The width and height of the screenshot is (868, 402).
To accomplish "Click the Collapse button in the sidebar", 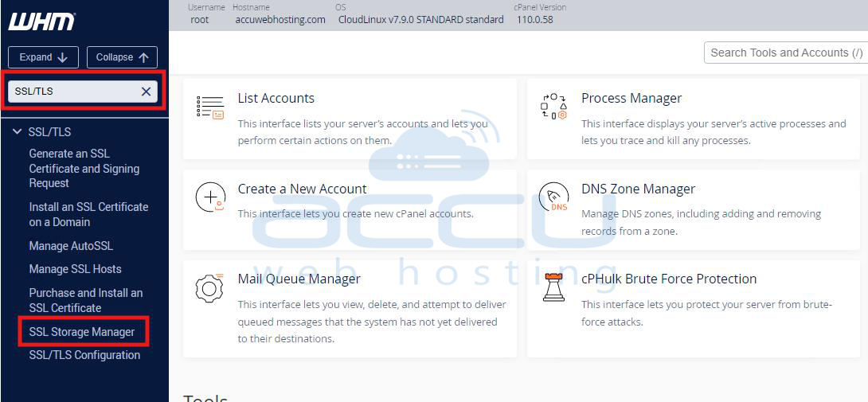I will [123, 57].
